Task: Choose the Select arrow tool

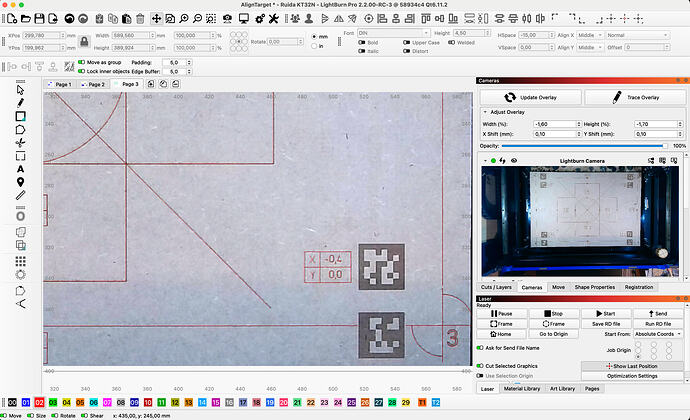Action: 20,90
